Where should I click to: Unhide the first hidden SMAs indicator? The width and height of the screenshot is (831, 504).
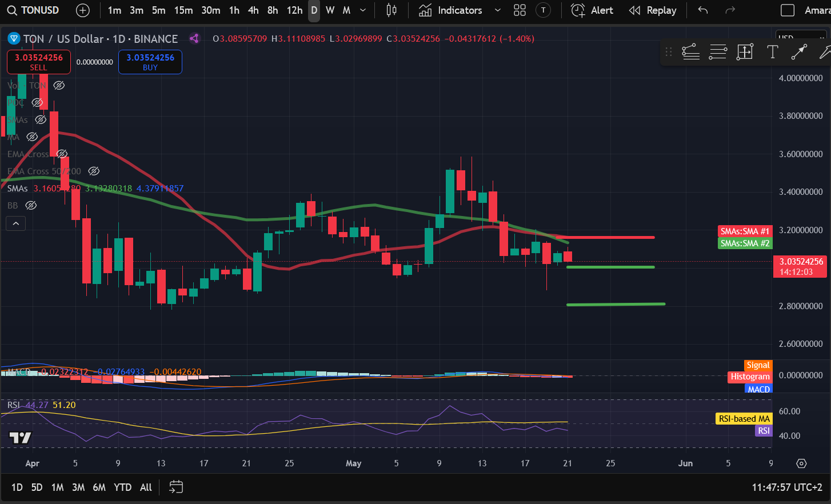point(41,120)
